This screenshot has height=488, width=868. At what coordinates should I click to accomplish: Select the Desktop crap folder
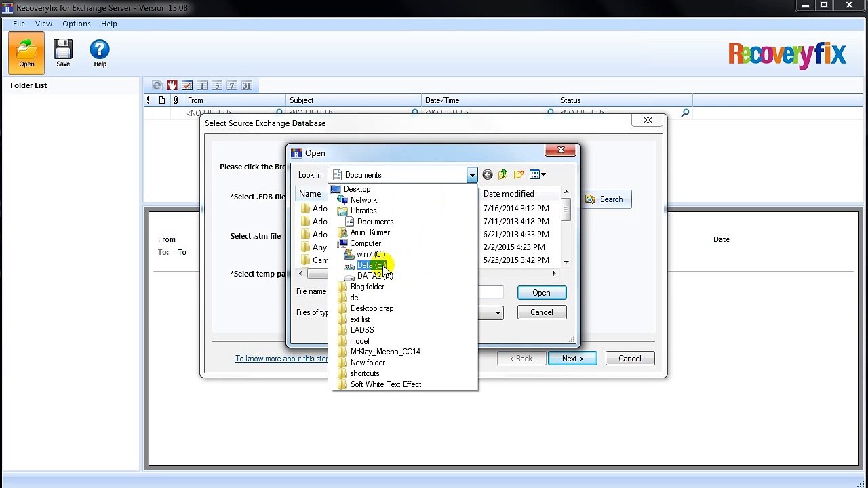pos(372,308)
